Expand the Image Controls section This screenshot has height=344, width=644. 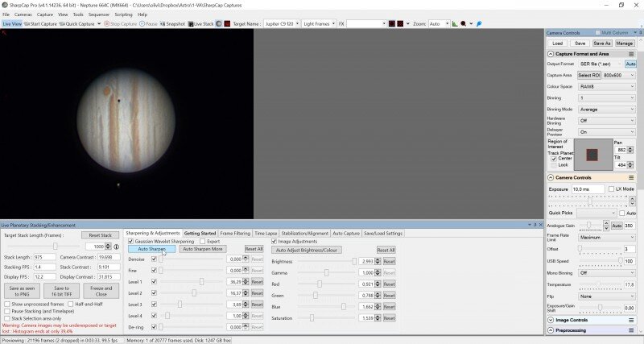coord(551,320)
